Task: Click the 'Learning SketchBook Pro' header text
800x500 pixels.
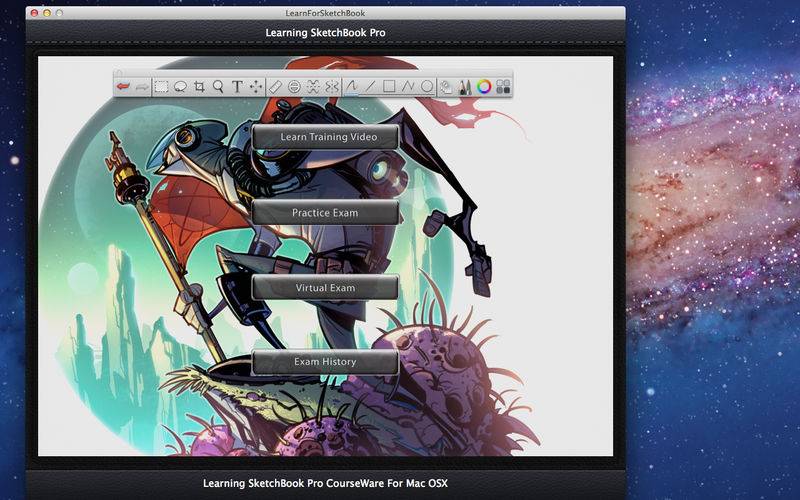Action: click(326, 33)
